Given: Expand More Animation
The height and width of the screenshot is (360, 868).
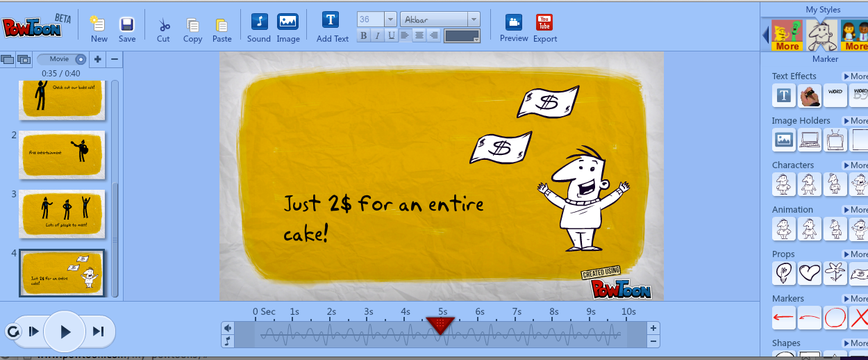Looking at the screenshot, I should 856,210.
